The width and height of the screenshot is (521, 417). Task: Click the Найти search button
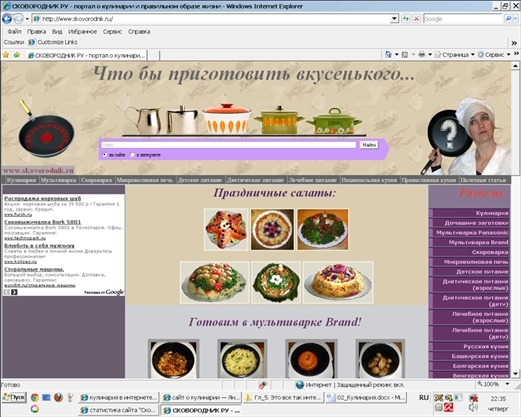point(369,145)
